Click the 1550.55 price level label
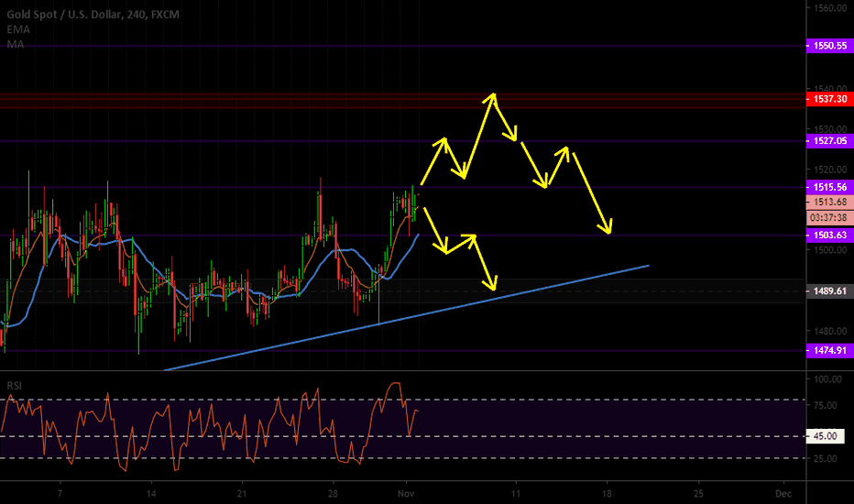The image size is (854, 504). tap(830, 46)
